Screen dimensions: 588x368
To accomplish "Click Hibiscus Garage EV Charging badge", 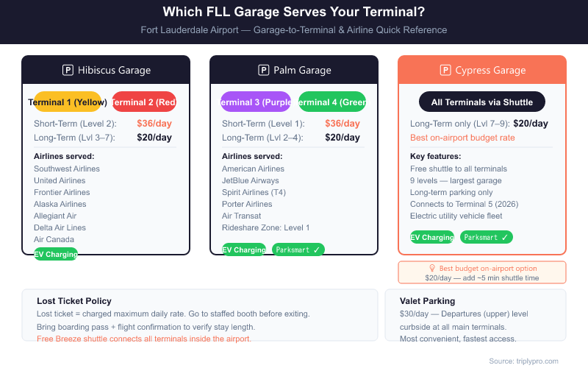I will point(56,254).
